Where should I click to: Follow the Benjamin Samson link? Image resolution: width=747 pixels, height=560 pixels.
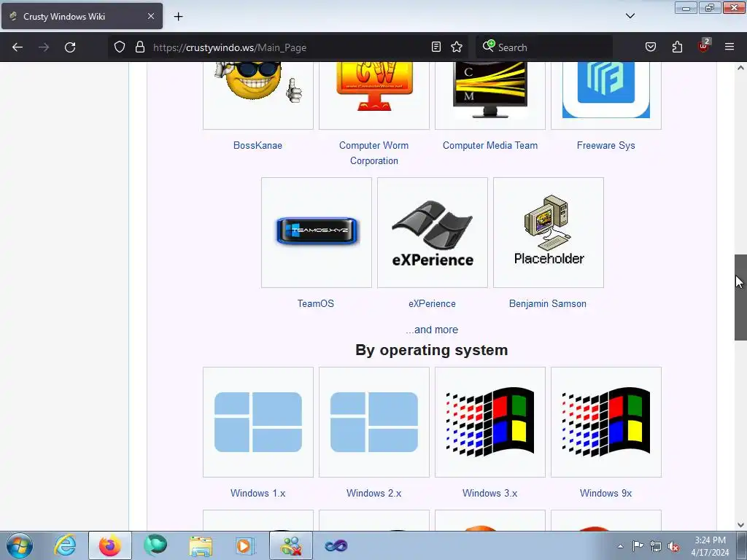[548, 303]
